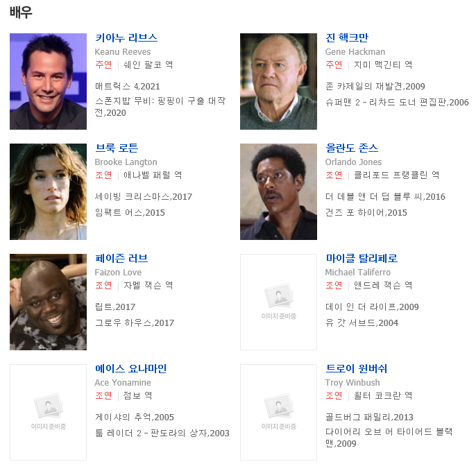Image resolution: width=476 pixels, height=464 pixels.
Task: Open the Brooke Langton portrait photo
Action: (x=48, y=191)
